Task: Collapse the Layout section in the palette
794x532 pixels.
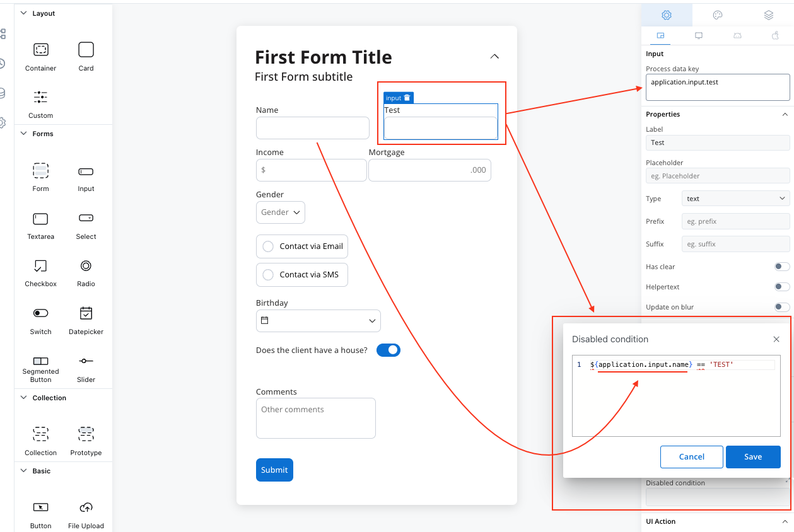Action: click(x=24, y=13)
